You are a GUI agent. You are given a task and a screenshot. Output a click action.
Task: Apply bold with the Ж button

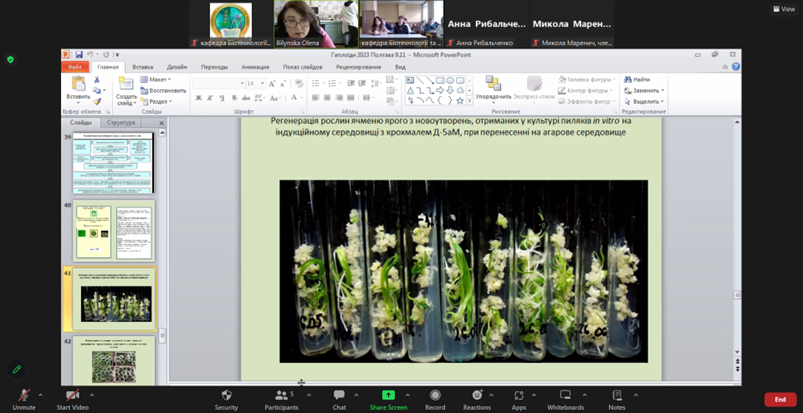pos(199,98)
